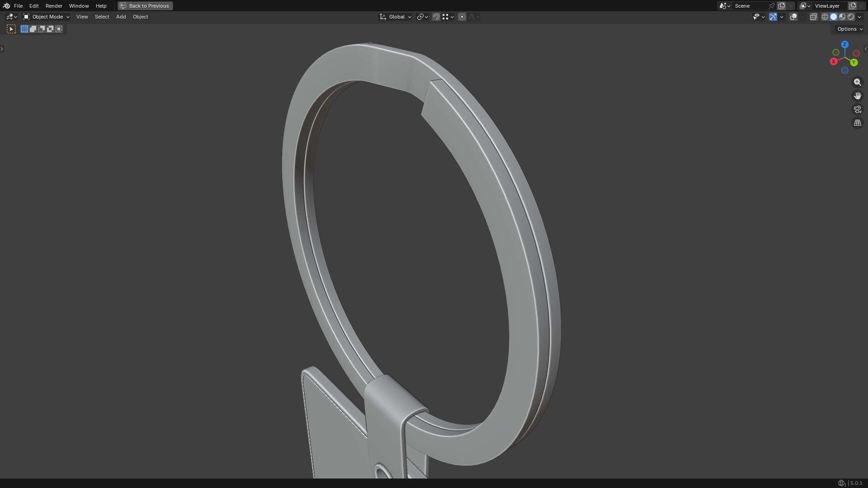Toggle viewport overlays

[x=793, y=17]
